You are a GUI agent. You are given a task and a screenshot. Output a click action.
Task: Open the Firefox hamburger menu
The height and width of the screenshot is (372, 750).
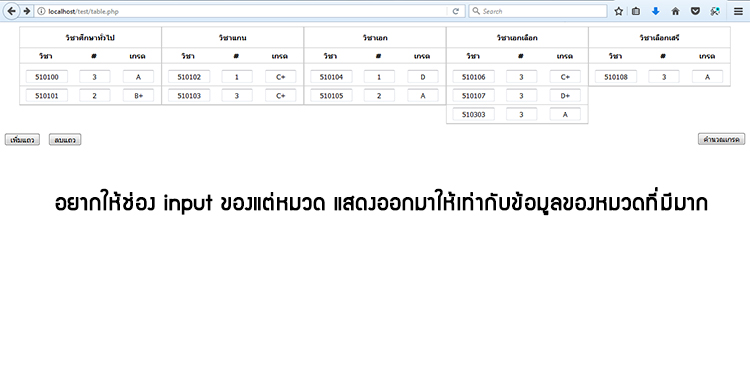(739, 11)
